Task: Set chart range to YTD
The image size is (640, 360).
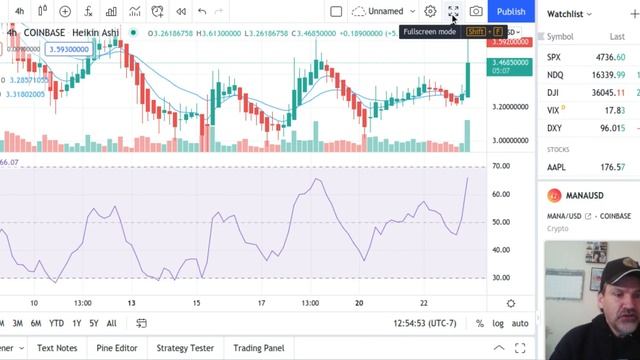Action: [56, 323]
